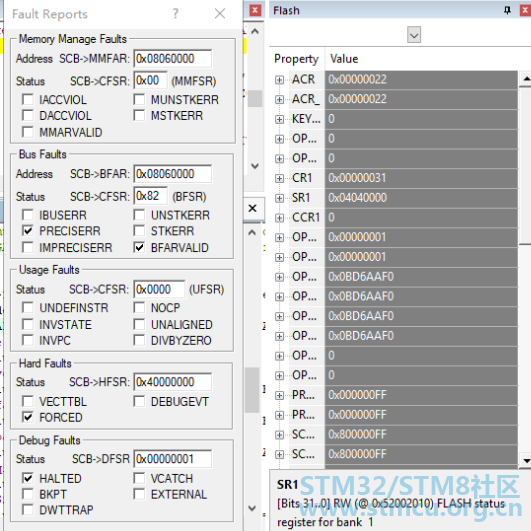
Task: Click the MMFSR status field 0x00
Action: (150, 81)
